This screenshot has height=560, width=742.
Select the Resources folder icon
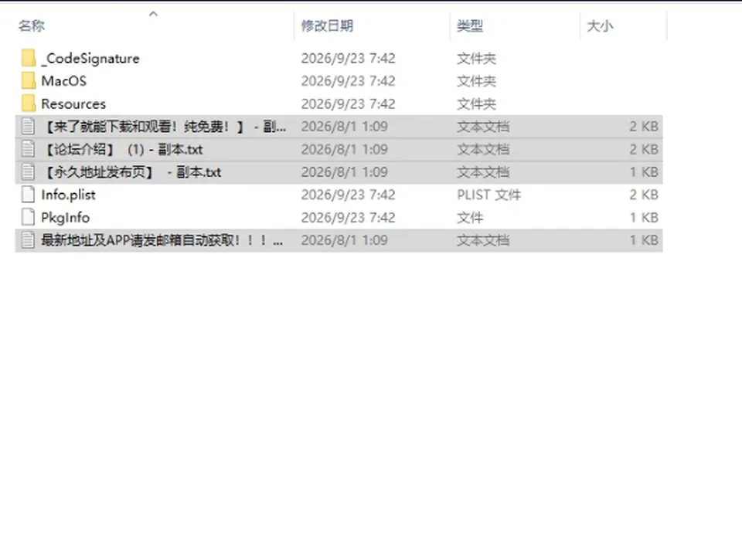29,104
